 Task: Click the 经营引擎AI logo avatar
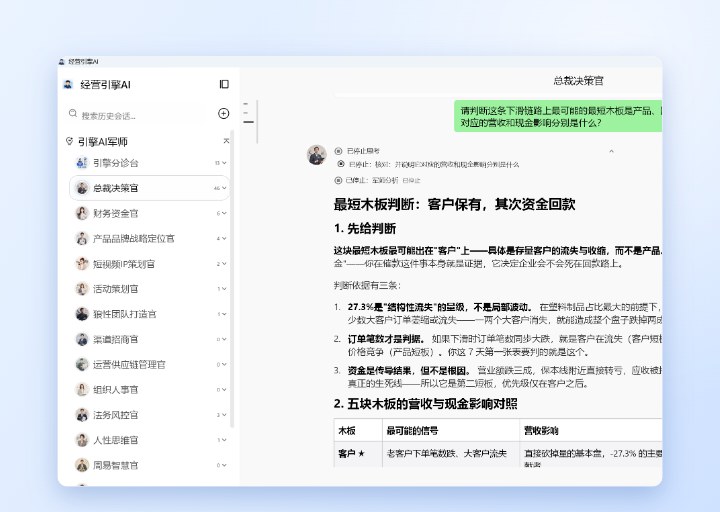68,84
